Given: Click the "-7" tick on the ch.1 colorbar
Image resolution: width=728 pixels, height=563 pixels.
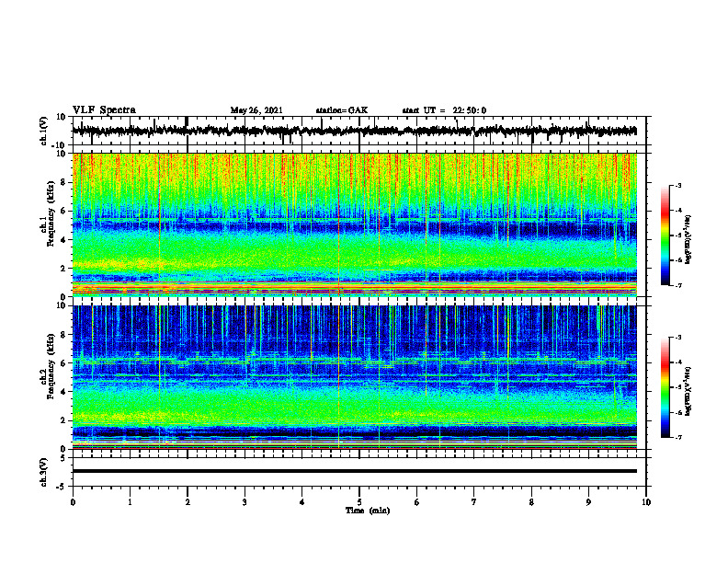Looking at the screenshot, I should tap(678, 285).
